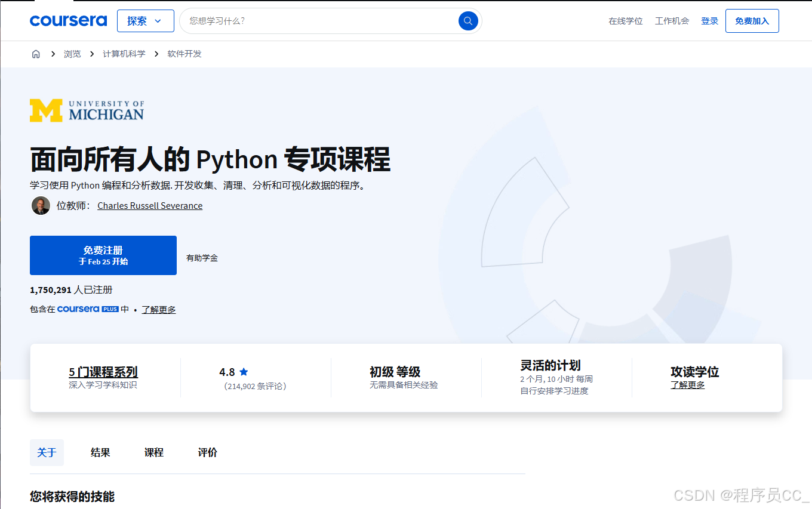
Task: Open the 探索 dropdown menu
Action: 145,21
